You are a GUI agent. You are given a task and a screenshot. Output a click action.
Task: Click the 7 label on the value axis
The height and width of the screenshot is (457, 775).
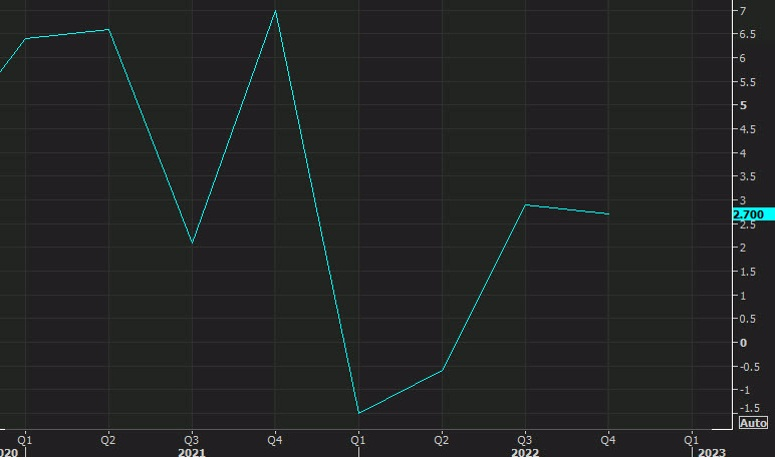743,11
